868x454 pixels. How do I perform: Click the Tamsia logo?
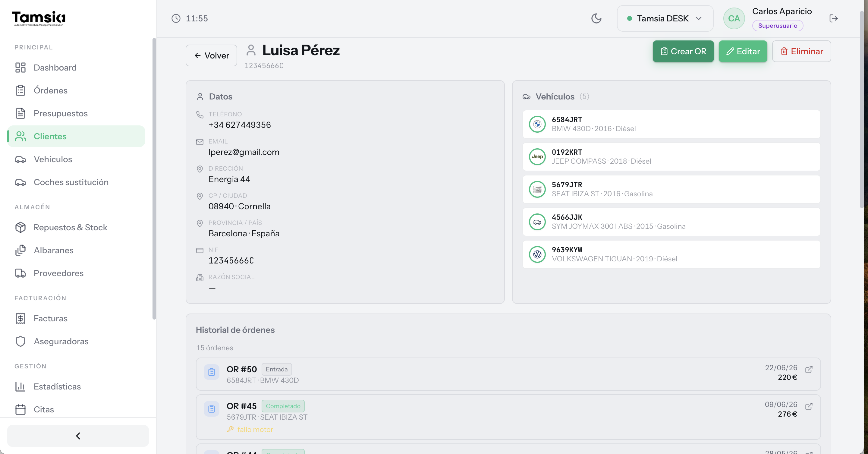38,18
